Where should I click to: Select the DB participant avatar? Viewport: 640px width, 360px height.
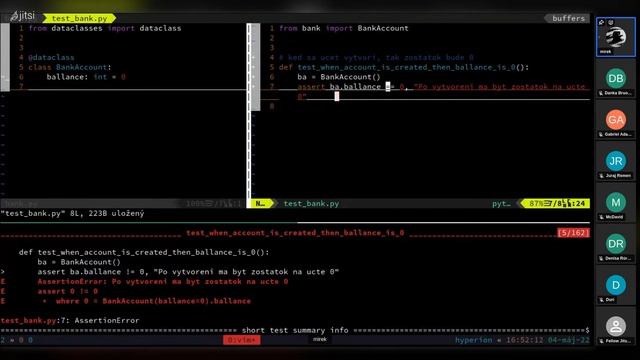616,78
